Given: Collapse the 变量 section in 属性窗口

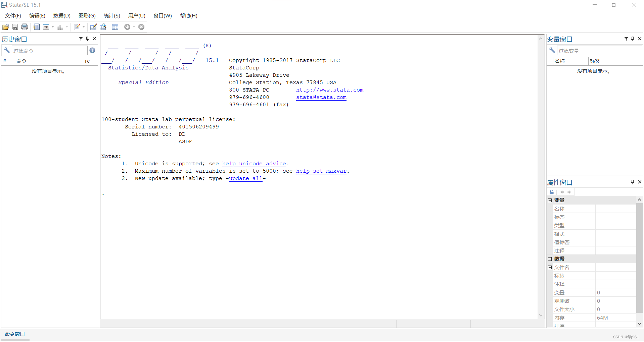Looking at the screenshot, I should [x=550, y=200].
